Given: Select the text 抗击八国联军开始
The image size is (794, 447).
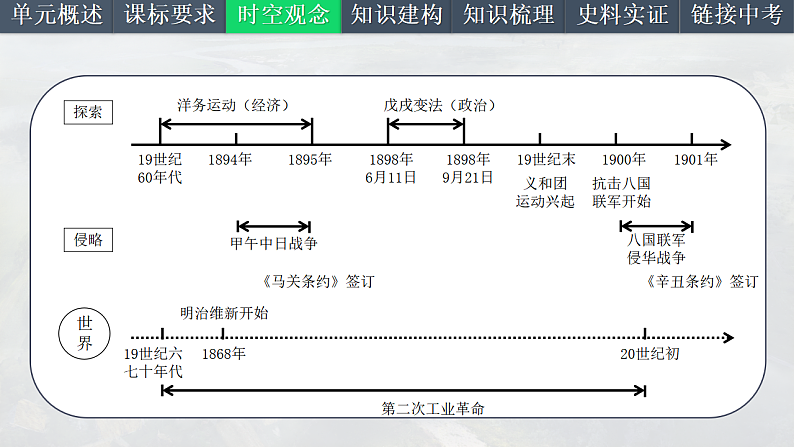Looking at the screenshot, I should (621, 192).
